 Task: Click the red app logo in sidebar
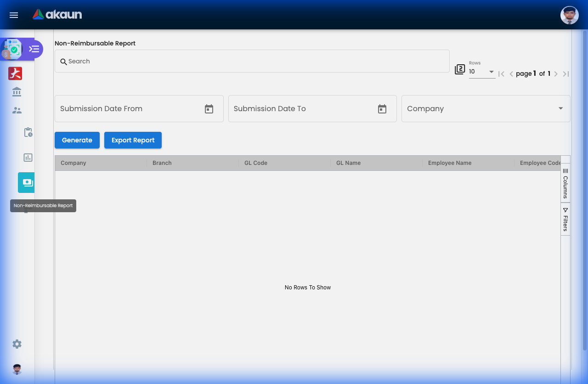click(15, 73)
